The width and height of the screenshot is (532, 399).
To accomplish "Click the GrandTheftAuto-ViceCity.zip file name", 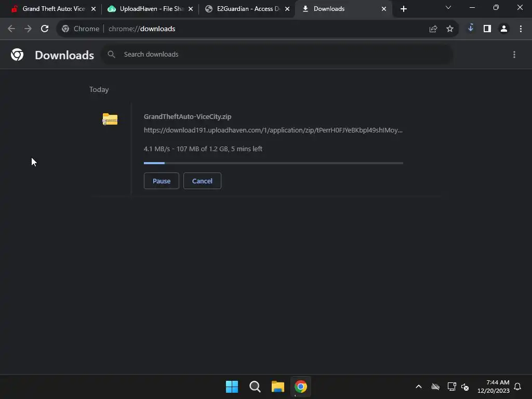I will click(x=188, y=117).
